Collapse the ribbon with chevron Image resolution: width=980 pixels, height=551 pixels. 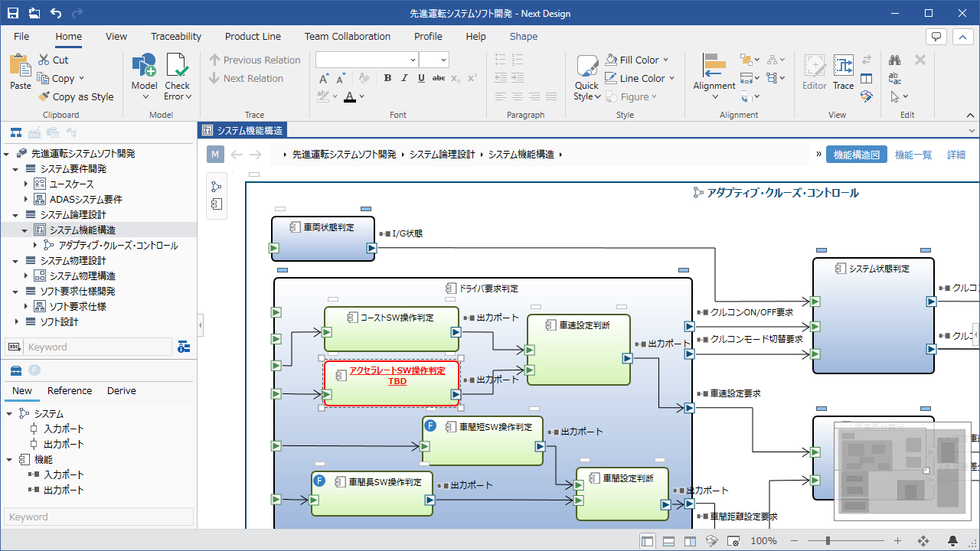[x=971, y=114]
